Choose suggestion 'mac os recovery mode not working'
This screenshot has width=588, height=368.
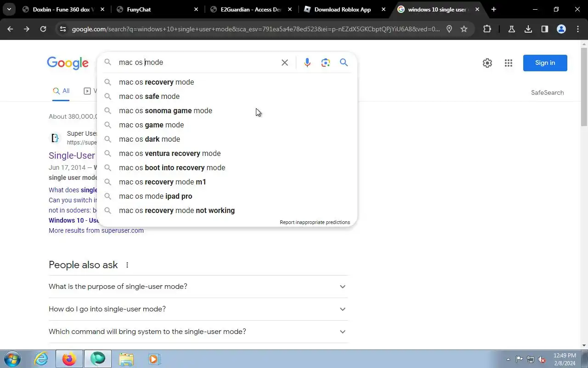click(x=227, y=210)
